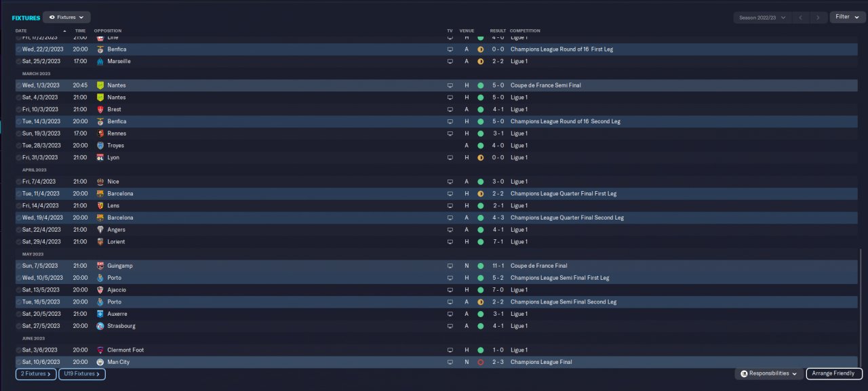
Task: Sort by the Competition column header
Action: pyautogui.click(x=525, y=31)
